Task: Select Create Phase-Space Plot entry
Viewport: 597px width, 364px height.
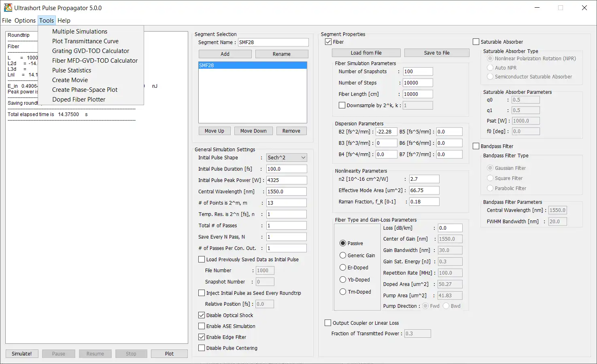Action: click(91, 90)
